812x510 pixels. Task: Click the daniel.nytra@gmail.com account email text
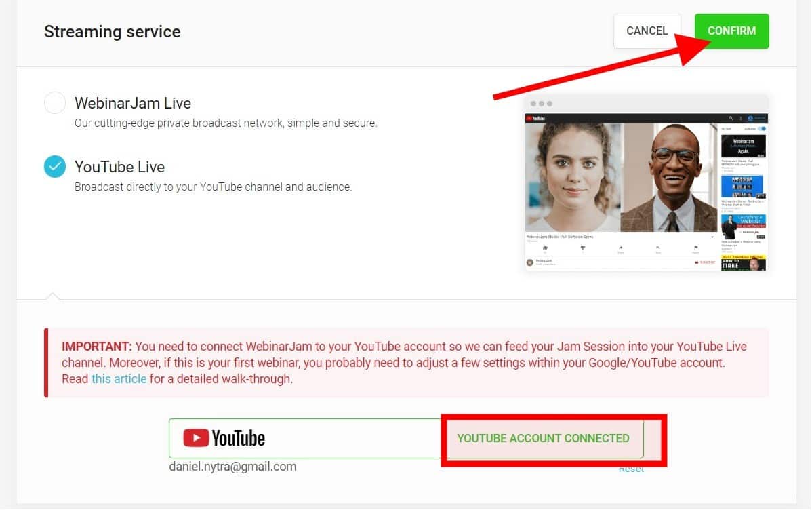232,467
